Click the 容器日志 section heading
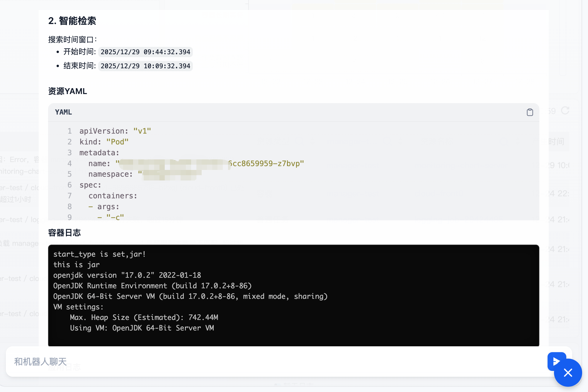 (x=64, y=233)
